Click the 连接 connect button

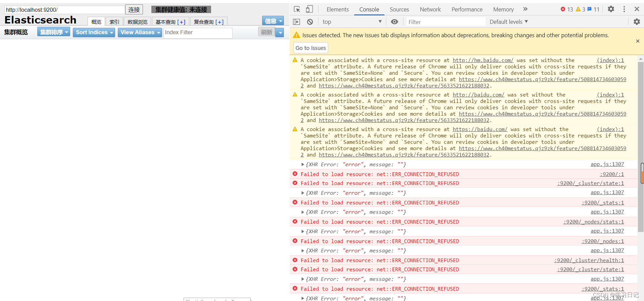(134, 10)
